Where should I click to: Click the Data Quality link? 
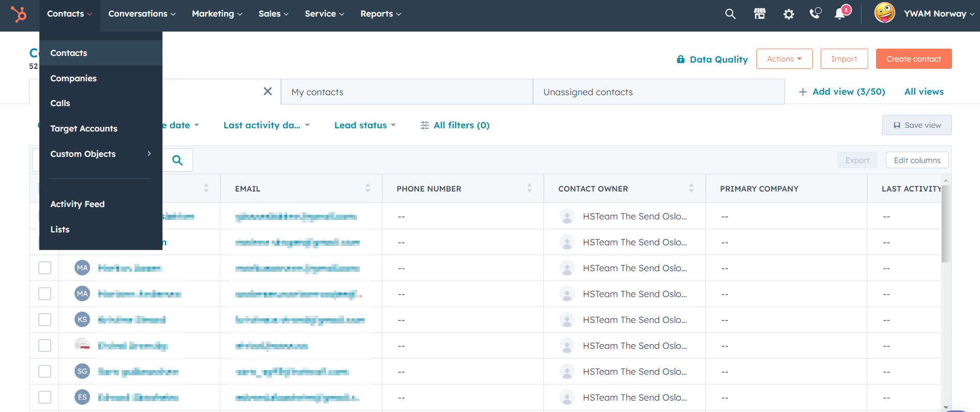pyautogui.click(x=719, y=60)
